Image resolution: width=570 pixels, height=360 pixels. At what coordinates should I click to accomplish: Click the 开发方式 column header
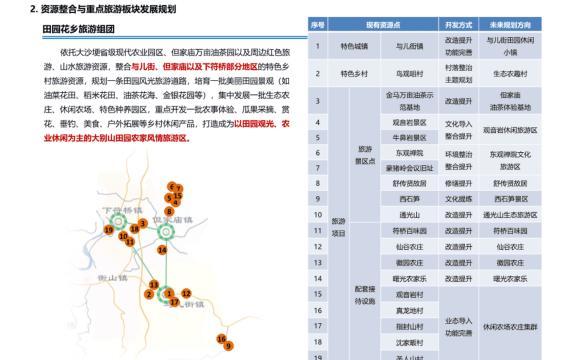point(458,25)
